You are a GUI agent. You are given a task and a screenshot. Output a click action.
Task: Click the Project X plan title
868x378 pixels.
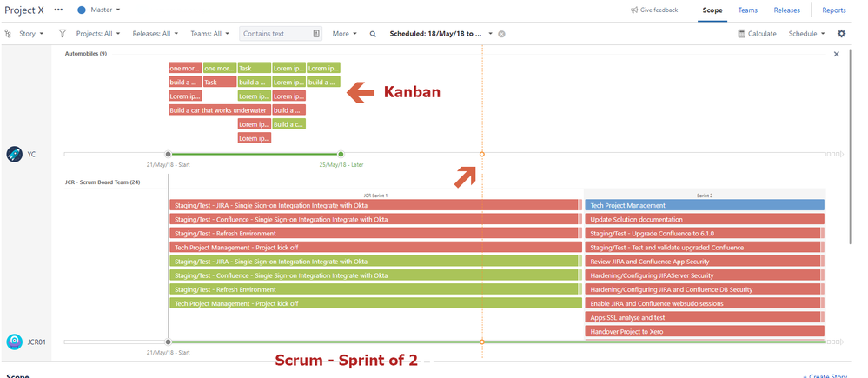pyautogui.click(x=24, y=10)
